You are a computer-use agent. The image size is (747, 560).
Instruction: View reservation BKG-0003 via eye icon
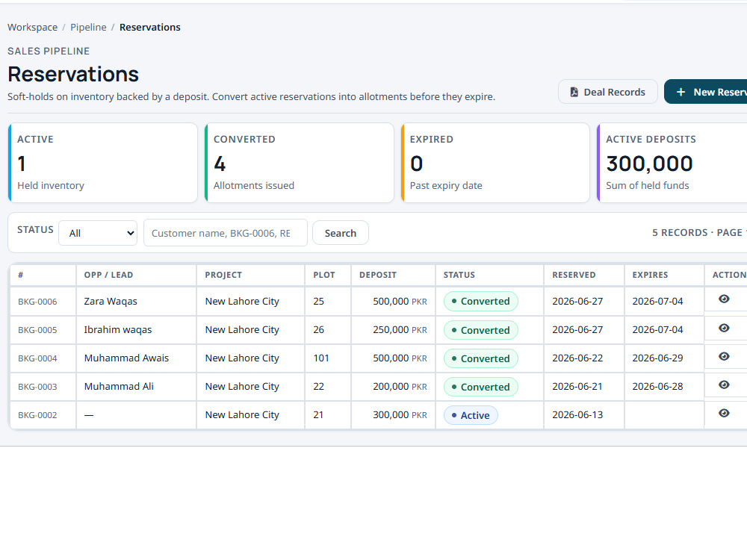pyautogui.click(x=724, y=385)
